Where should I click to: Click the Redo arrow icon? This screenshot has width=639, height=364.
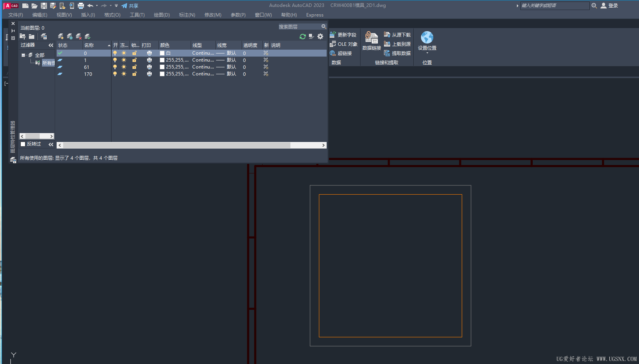pyautogui.click(x=104, y=6)
